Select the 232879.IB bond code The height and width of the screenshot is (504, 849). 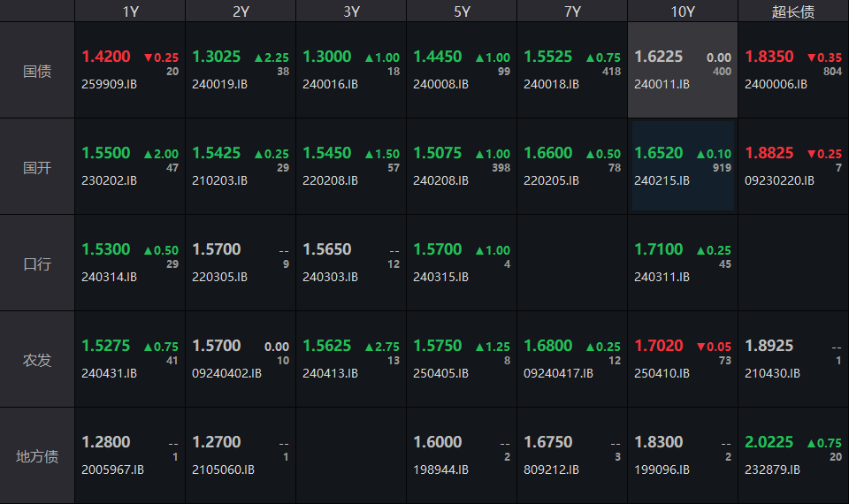(x=772, y=470)
